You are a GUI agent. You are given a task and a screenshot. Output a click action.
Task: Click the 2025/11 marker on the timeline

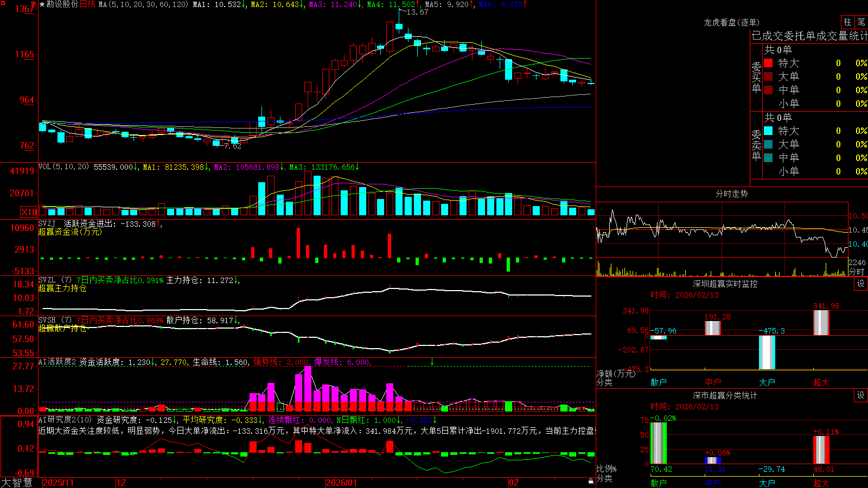58,483
